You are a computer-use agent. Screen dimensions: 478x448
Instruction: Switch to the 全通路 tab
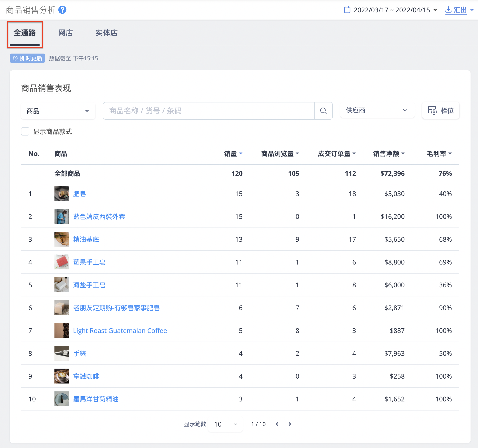tap(24, 33)
